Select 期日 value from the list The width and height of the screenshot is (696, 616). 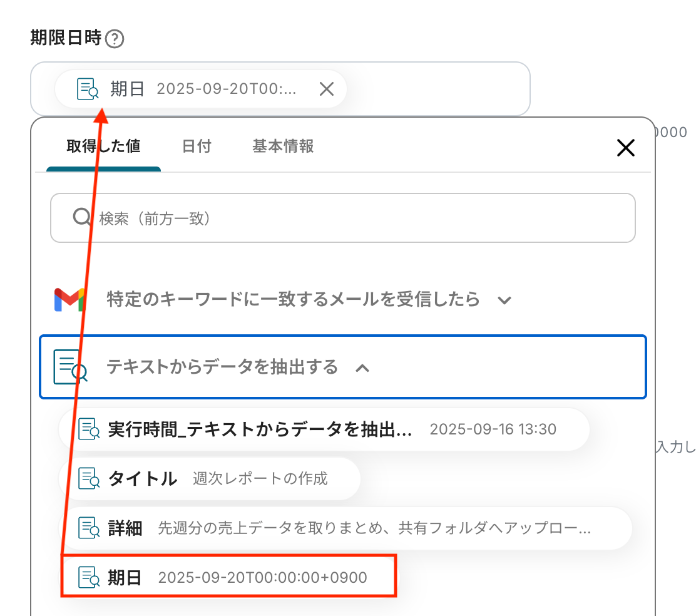point(229,577)
